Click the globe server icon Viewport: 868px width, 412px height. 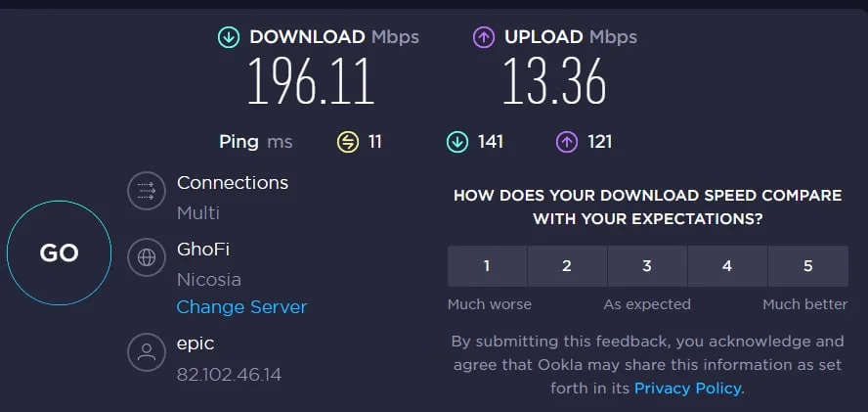pos(147,257)
